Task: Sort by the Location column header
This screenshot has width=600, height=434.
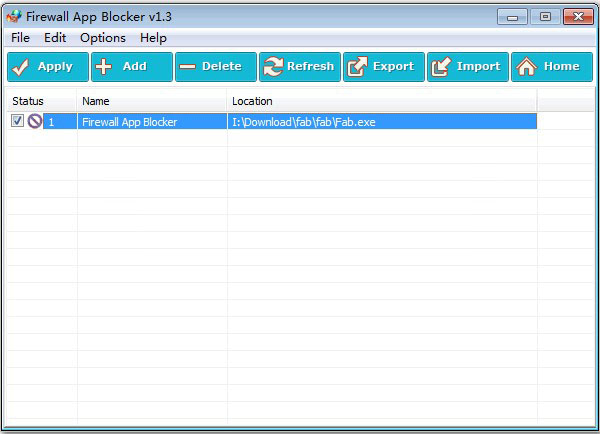Action: 382,101
